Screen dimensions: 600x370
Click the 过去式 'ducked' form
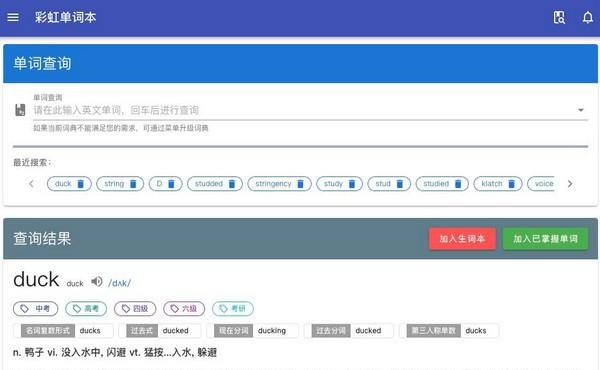[x=160, y=331]
